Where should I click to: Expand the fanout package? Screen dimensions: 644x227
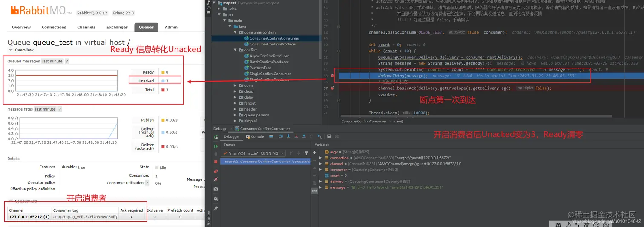pos(235,103)
